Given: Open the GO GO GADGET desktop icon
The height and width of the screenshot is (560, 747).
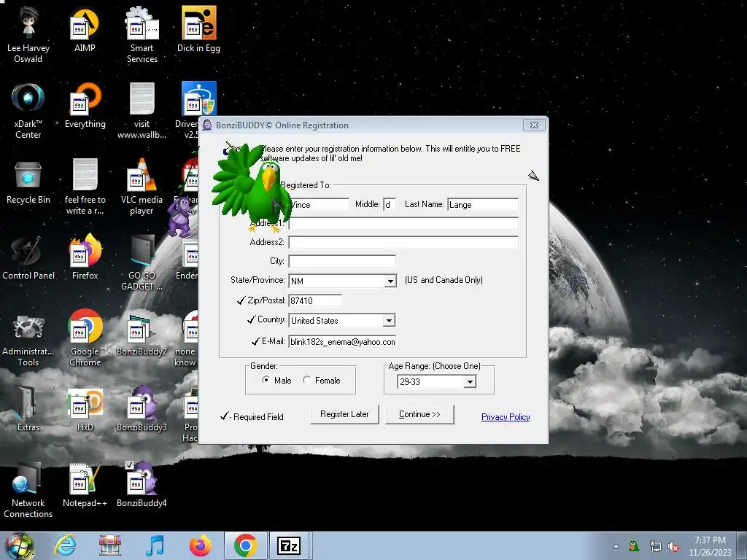Looking at the screenshot, I should pos(142,262).
